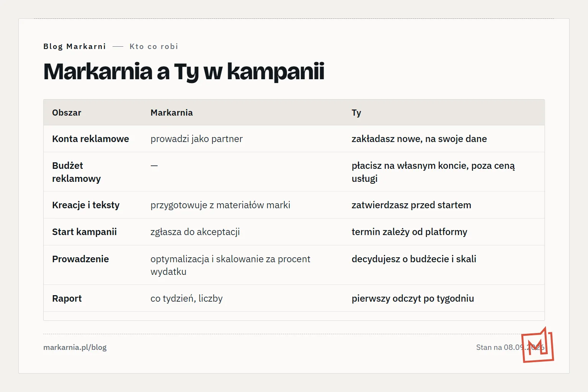Viewport: 588px width, 392px height.
Task: Click the Blog Markarni breadcrumb
Action: pyautogui.click(x=75, y=46)
